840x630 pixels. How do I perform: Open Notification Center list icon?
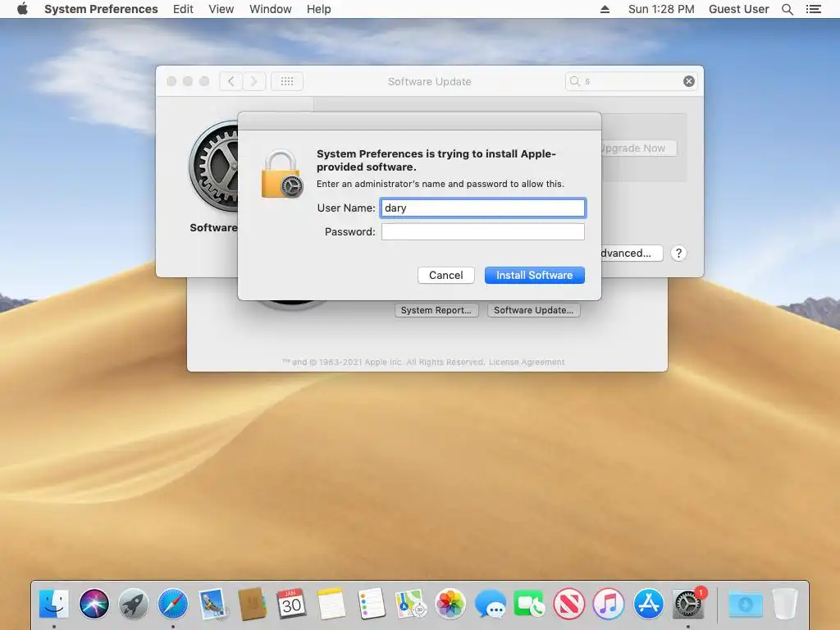(x=814, y=9)
